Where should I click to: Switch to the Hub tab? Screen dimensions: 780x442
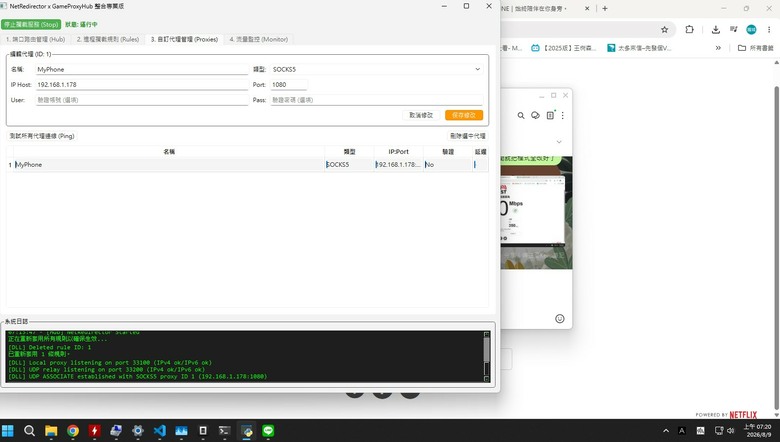click(x=36, y=39)
